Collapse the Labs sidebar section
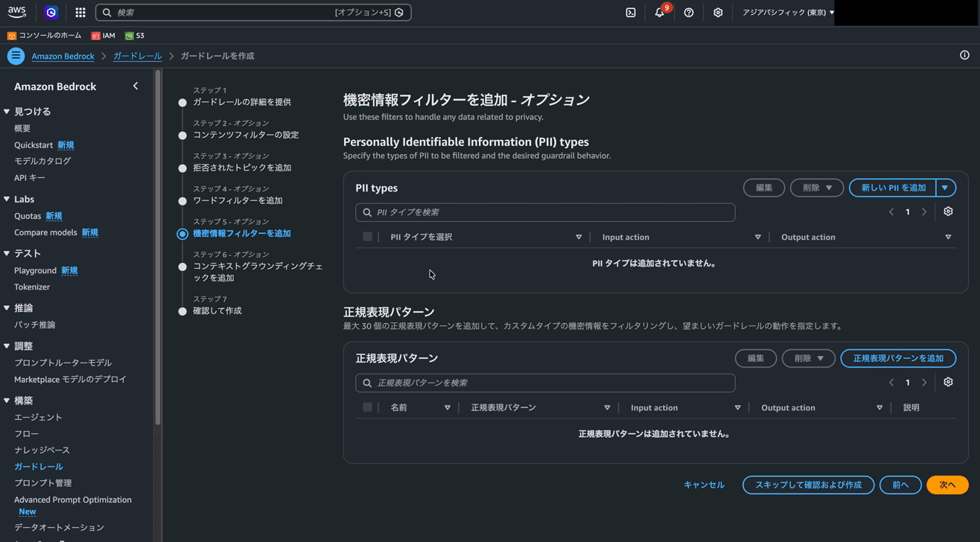980x542 pixels. point(7,199)
